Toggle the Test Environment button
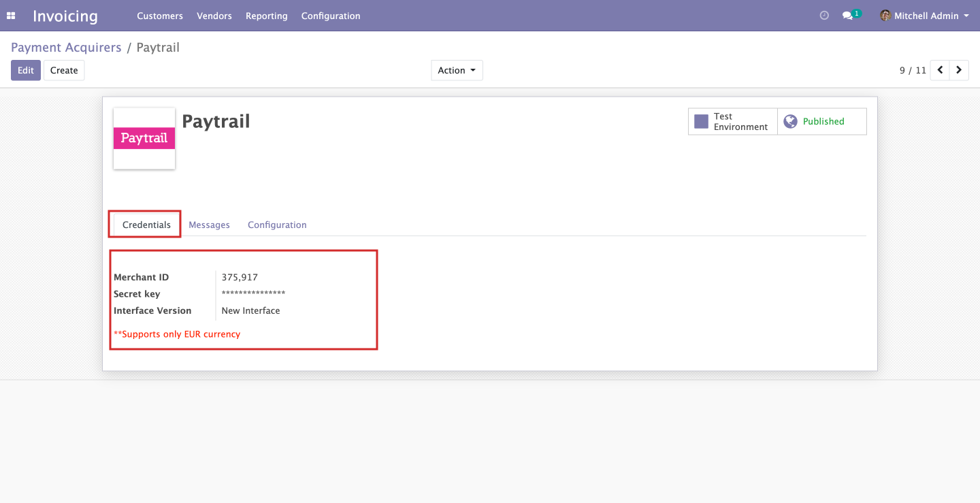This screenshot has height=503, width=980. point(733,122)
